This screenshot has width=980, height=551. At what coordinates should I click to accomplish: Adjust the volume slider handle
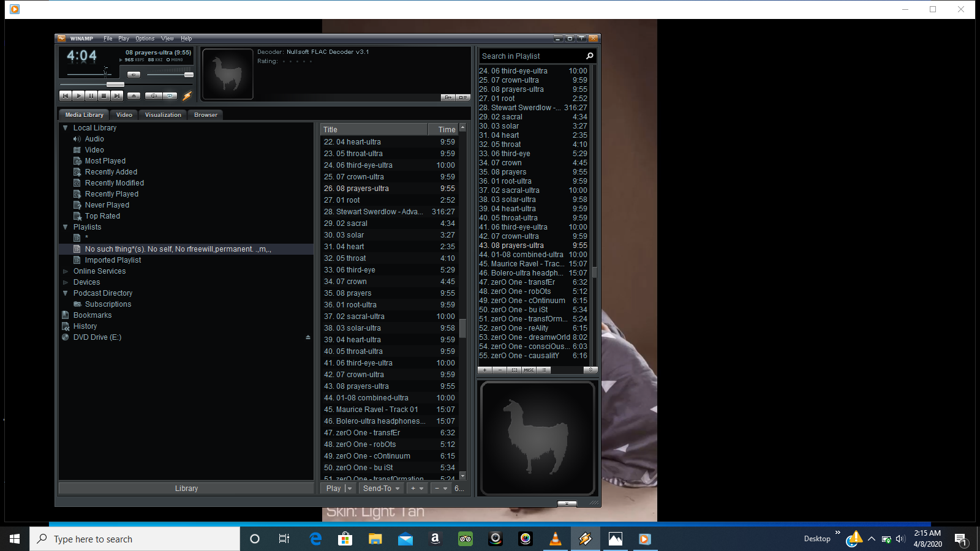tap(189, 75)
